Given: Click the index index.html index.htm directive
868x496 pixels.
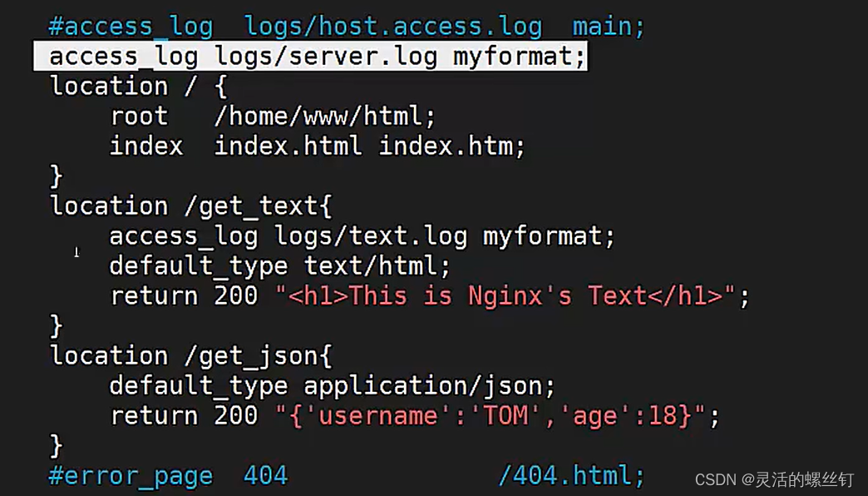Looking at the screenshot, I should pyautogui.click(x=316, y=146).
